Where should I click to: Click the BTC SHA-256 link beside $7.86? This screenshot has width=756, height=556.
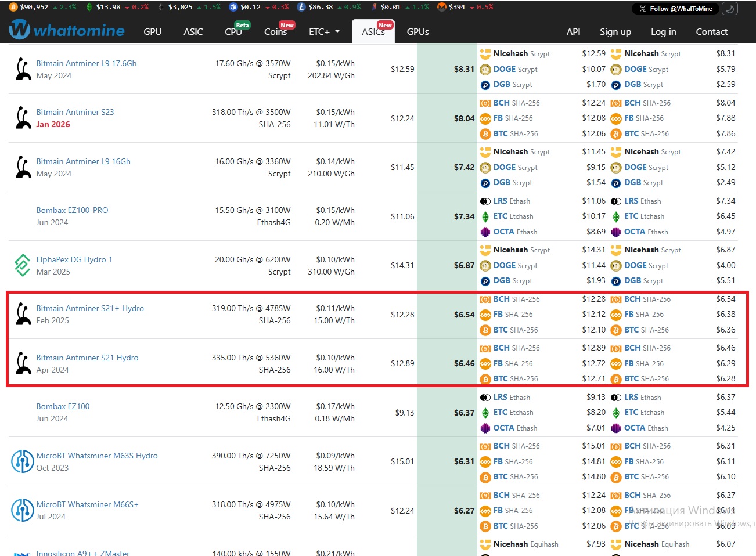(647, 133)
